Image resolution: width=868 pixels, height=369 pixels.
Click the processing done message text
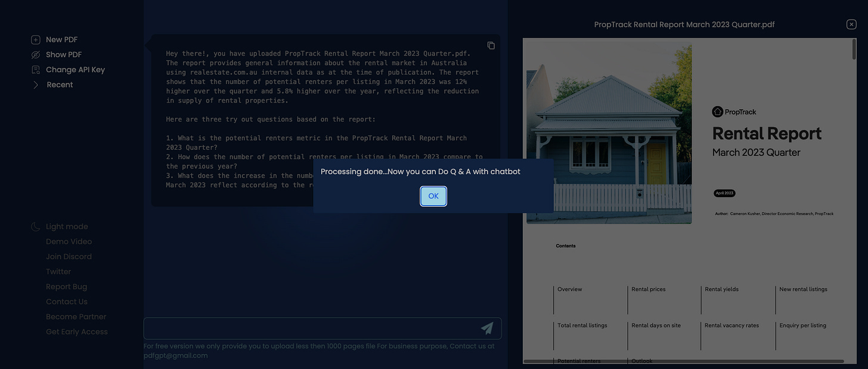[x=420, y=172]
